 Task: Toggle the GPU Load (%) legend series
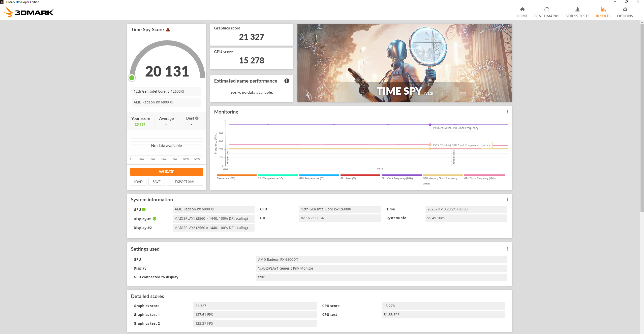(348, 178)
